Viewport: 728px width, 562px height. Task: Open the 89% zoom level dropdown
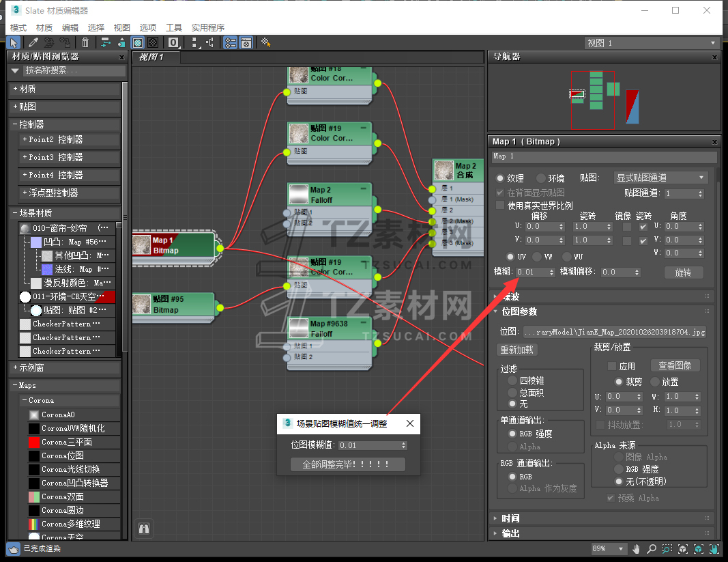point(608,549)
